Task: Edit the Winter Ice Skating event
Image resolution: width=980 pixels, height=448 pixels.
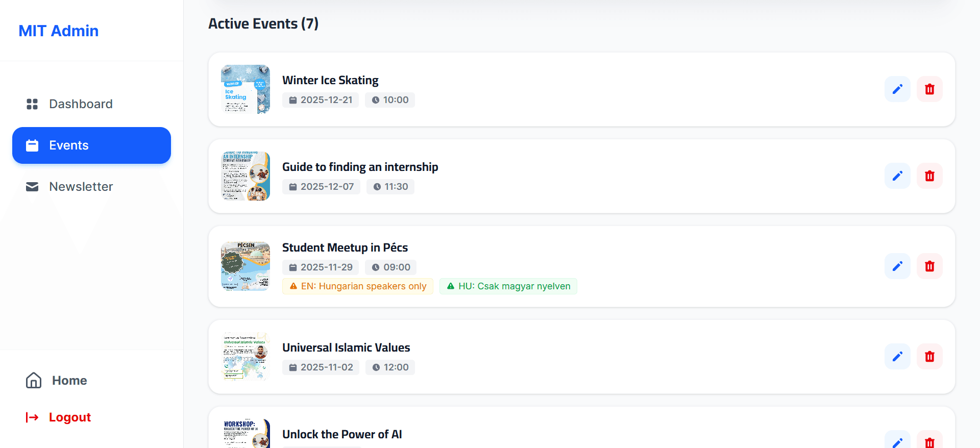Action: tap(897, 89)
